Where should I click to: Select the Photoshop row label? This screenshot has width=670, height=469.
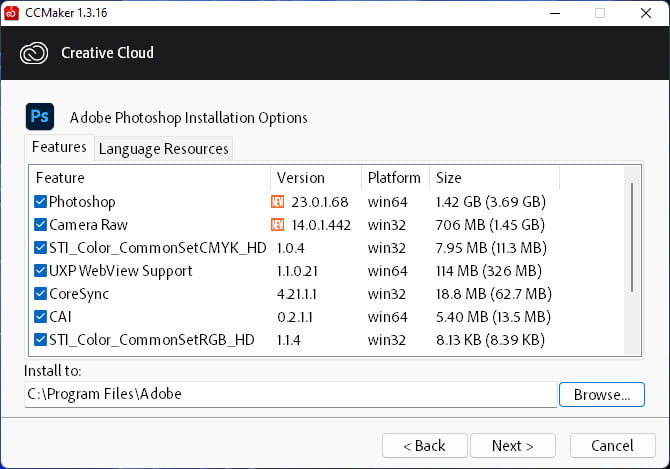point(82,202)
